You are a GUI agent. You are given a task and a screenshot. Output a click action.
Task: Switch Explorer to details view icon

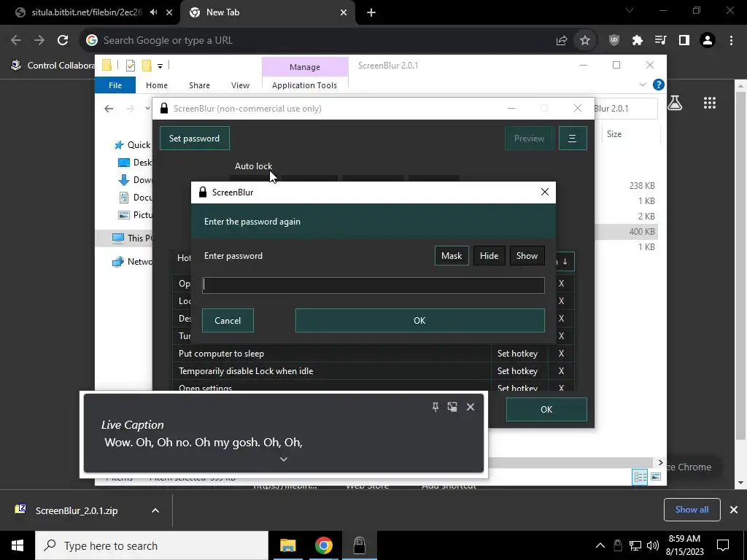[x=640, y=477]
